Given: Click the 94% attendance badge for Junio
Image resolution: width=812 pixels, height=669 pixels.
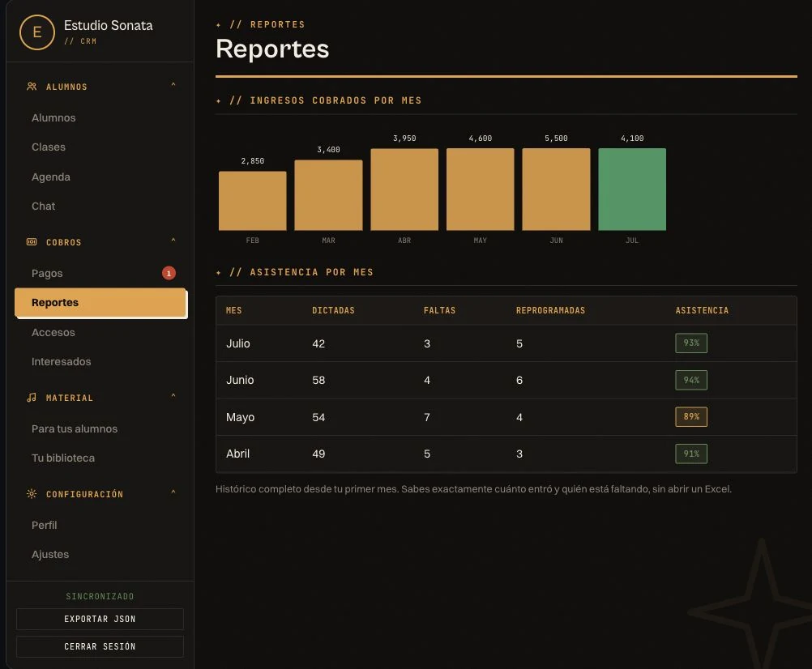Looking at the screenshot, I should (x=691, y=381).
